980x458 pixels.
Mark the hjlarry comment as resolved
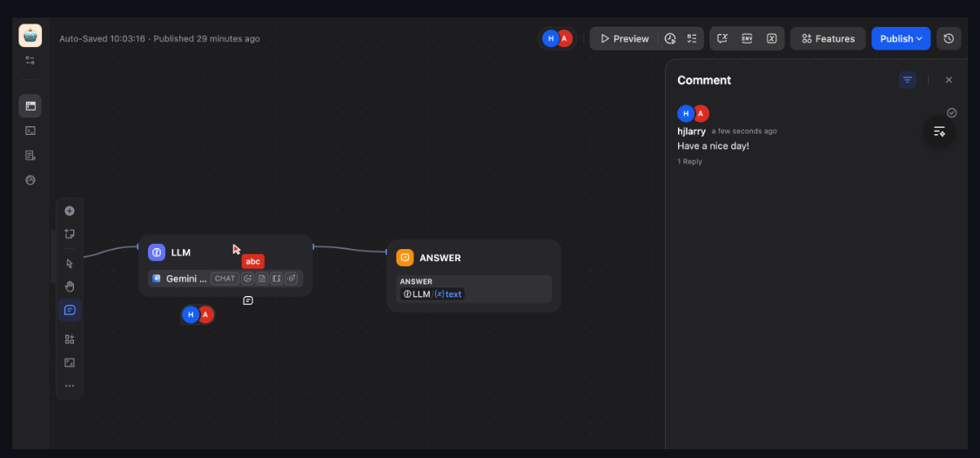pyautogui.click(x=951, y=113)
